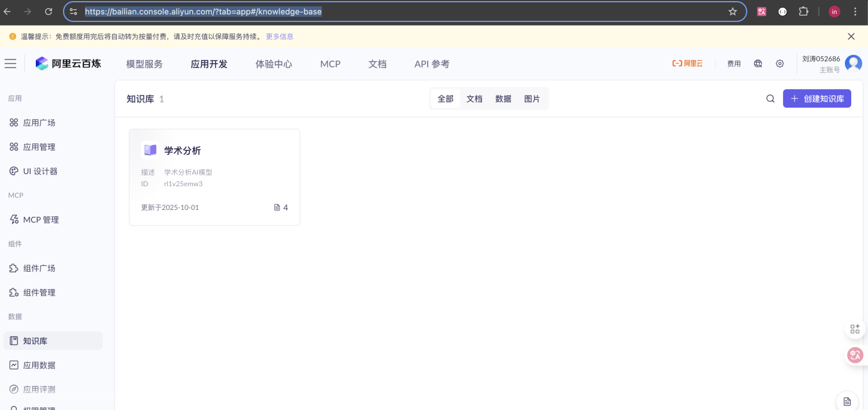
Task: Click the floating quick-apps icon
Action: 855,328
